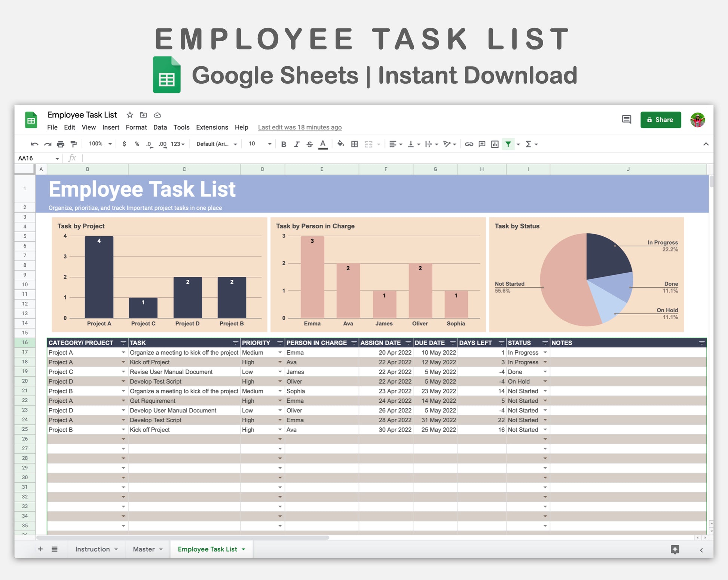This screenshot has height=580, width=728.
Task: Apply strikethrough formatting
Action: pos(309,144)
